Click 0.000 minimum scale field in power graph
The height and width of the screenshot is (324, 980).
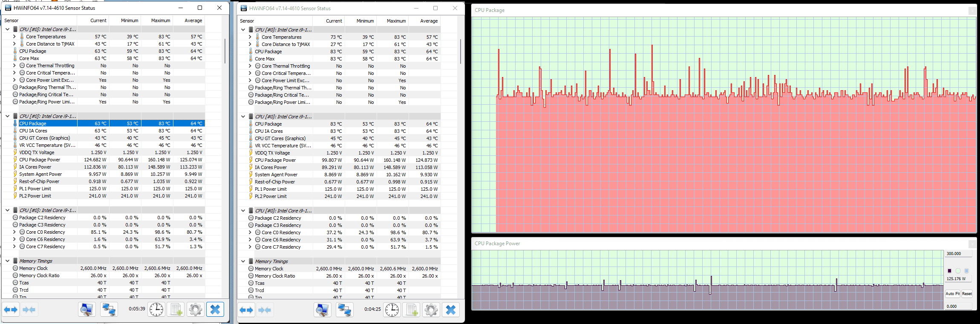pyautogui.click(x=959, y=306)
